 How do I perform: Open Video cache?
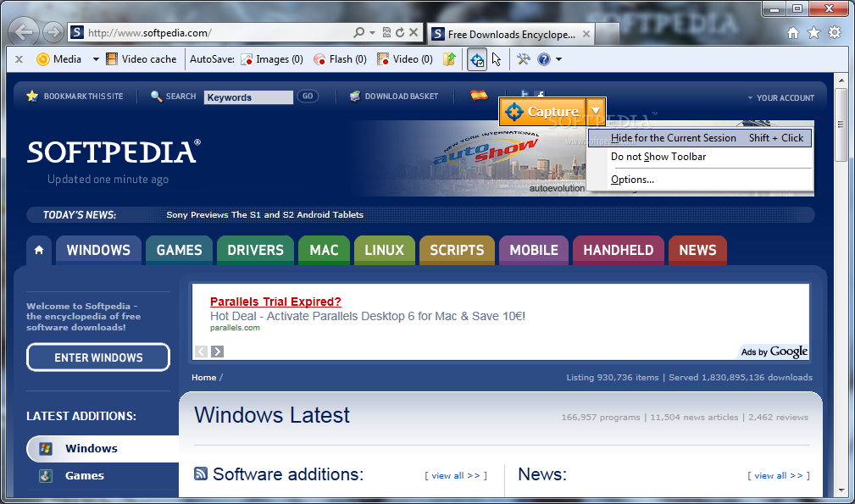[142, 58]
